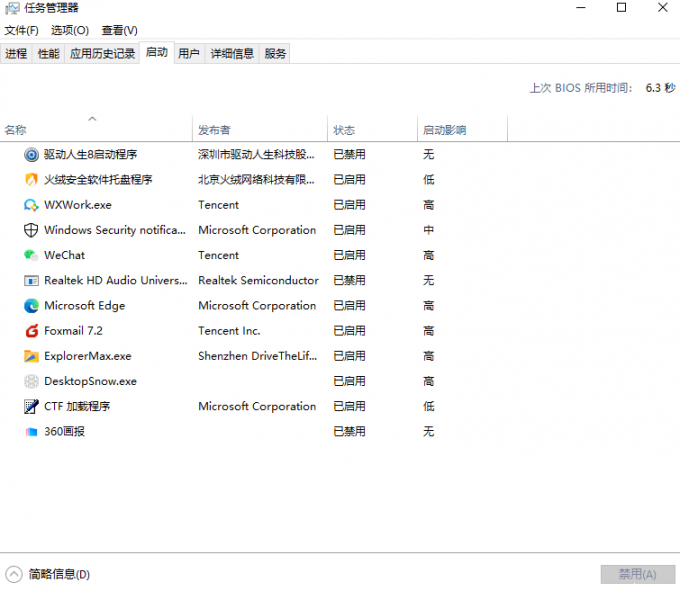Click the Microsoft Edge icon in list
The image size is (680, 591).
click(x=31, y=306)
